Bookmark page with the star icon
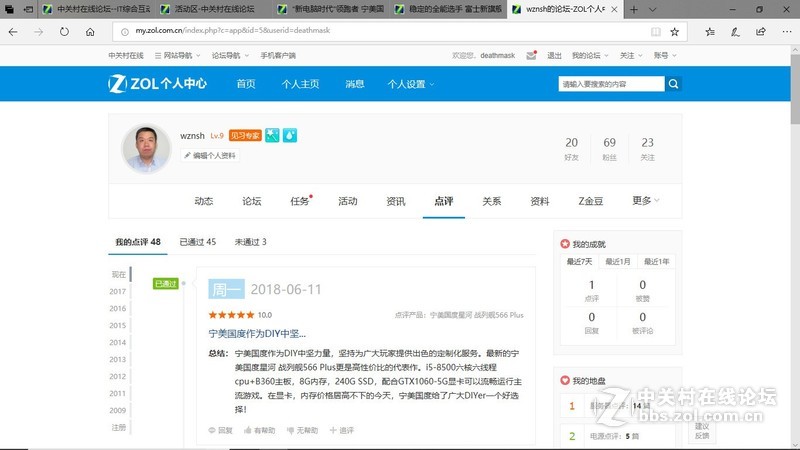 pyautogui.click(x=675, y=31)
